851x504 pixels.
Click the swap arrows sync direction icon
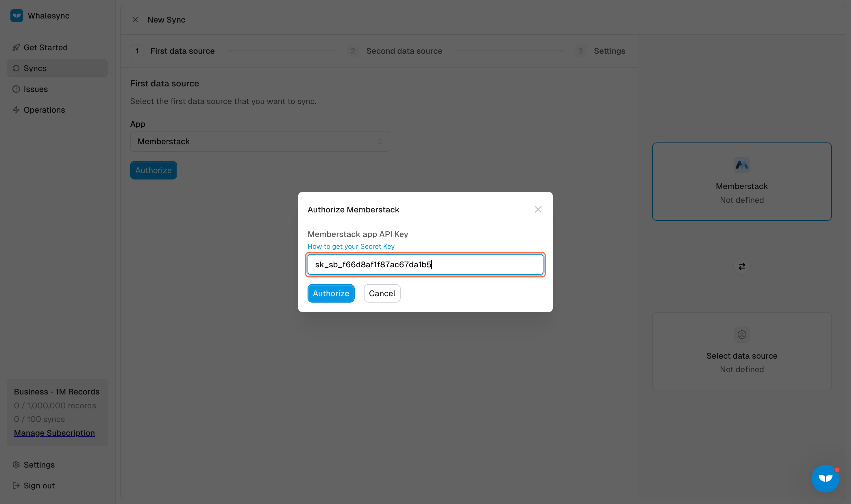pos(742,267)
